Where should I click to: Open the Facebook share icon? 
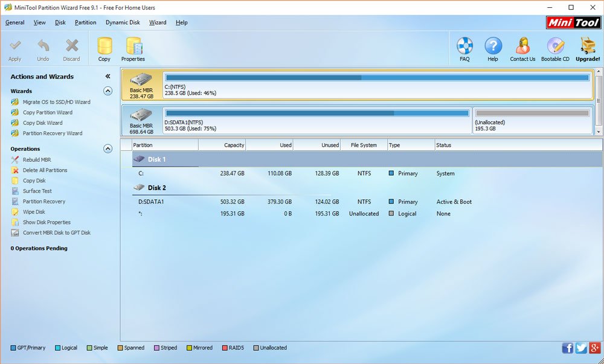567,348
